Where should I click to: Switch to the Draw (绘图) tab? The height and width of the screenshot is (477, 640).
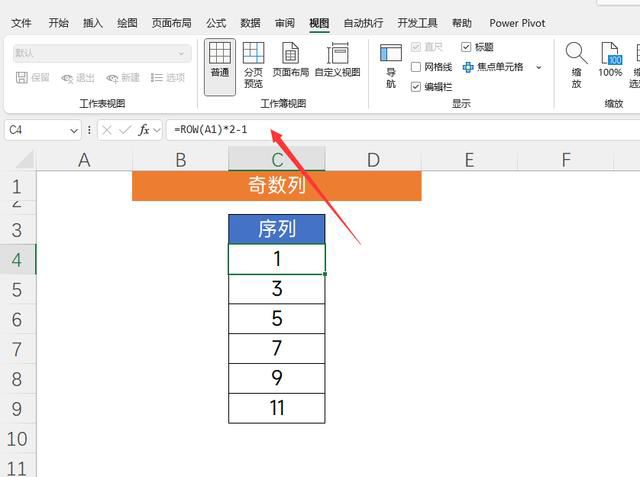pos(127,23)
